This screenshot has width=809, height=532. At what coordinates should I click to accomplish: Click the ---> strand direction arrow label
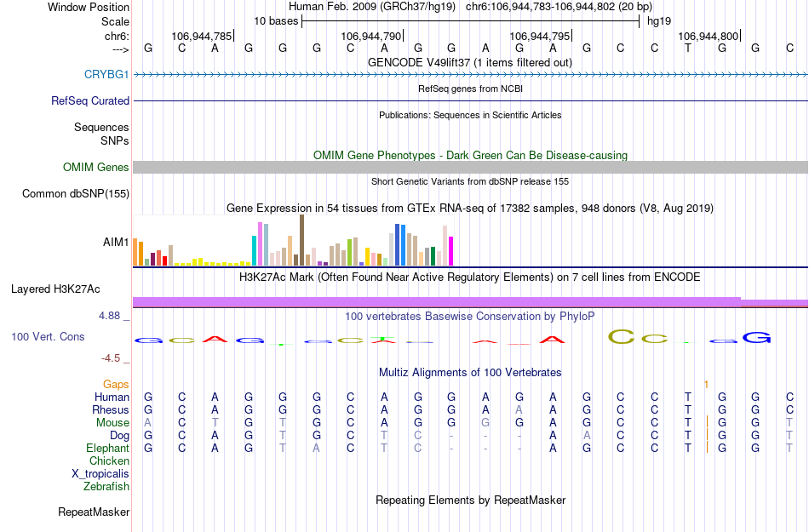(121, 49)
